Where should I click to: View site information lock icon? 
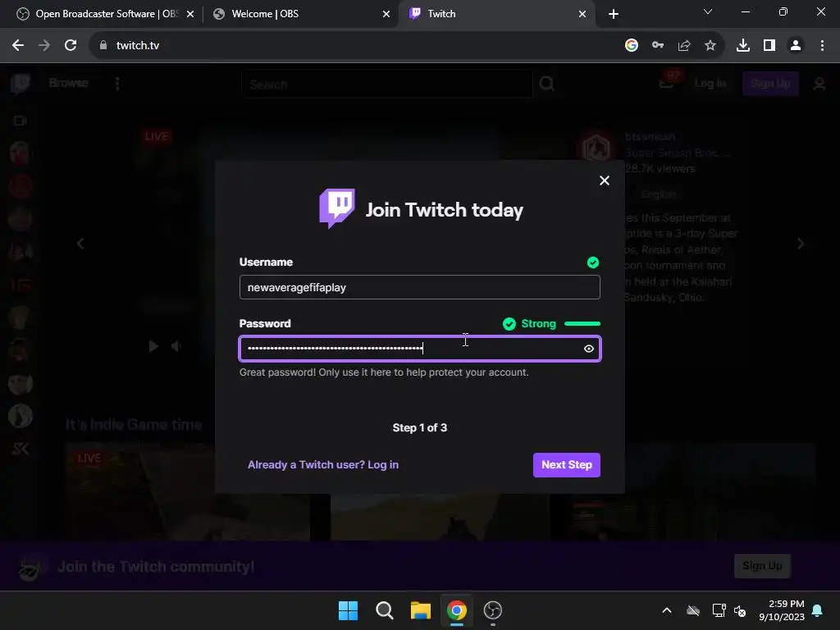[103, 46]
